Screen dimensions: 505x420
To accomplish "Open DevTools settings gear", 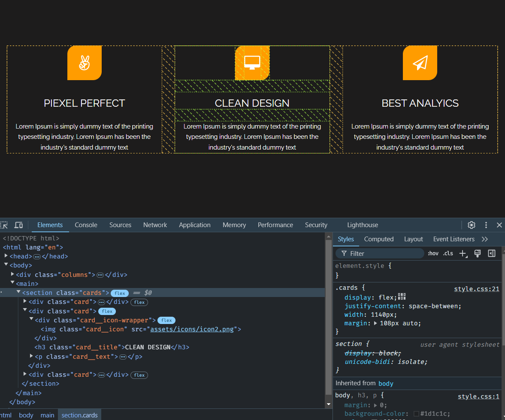I will pos(472,225).
